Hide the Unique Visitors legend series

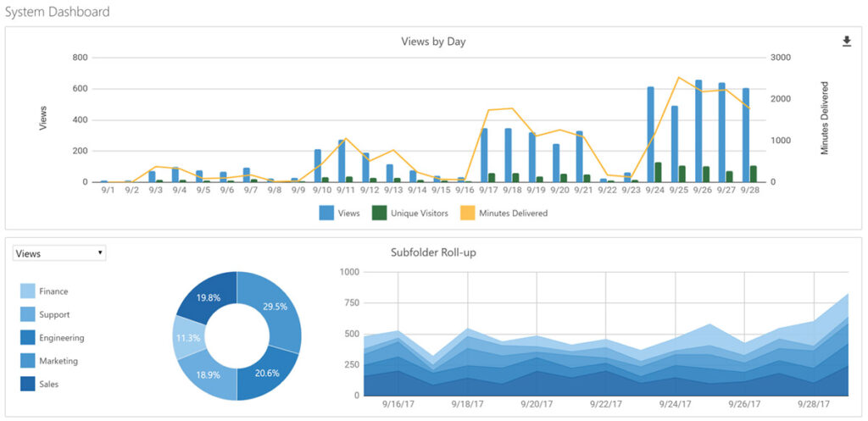coord(410,213)
